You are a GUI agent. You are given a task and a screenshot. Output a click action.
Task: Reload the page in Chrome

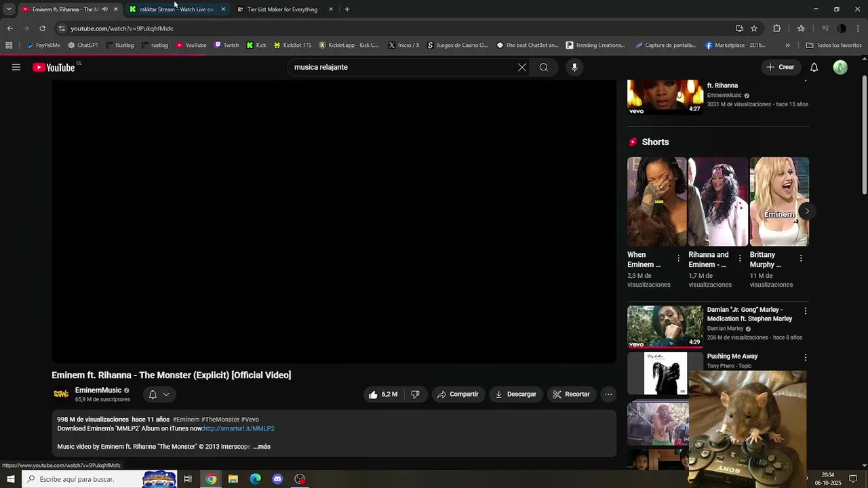(42, 28)
